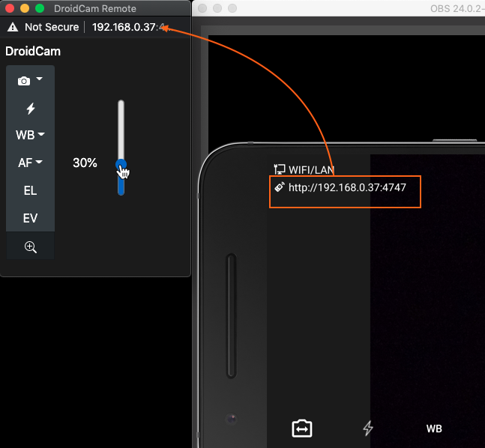
Task: Toggle the flash (lightning bolt) in DroidCam Remote panel
Action: (30, 108)
